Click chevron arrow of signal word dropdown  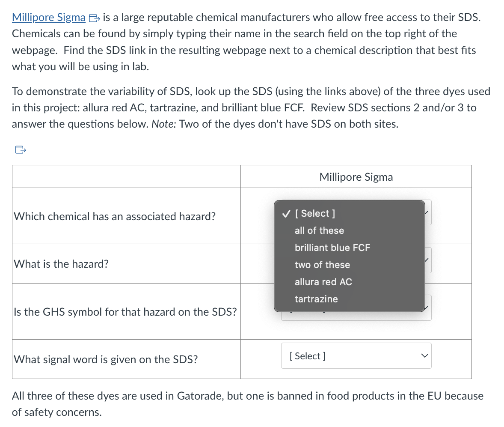click(x=424, y=355)
